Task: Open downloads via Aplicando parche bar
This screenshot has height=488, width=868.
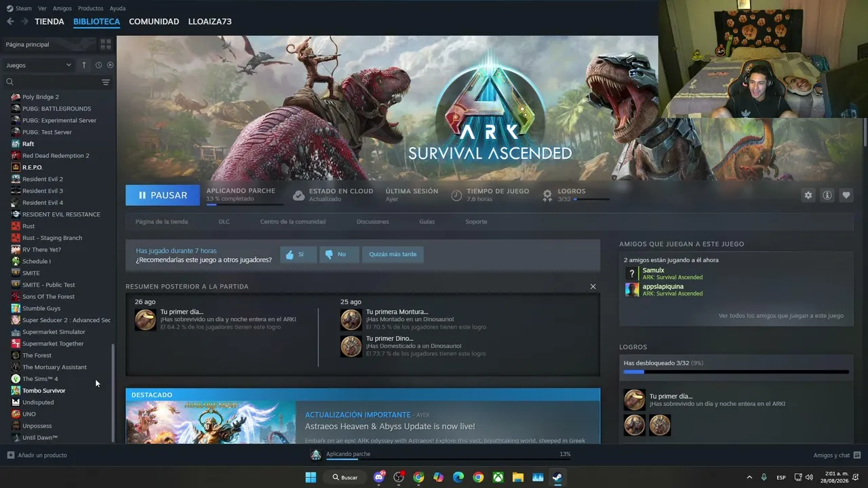Action: click(441, 455)
